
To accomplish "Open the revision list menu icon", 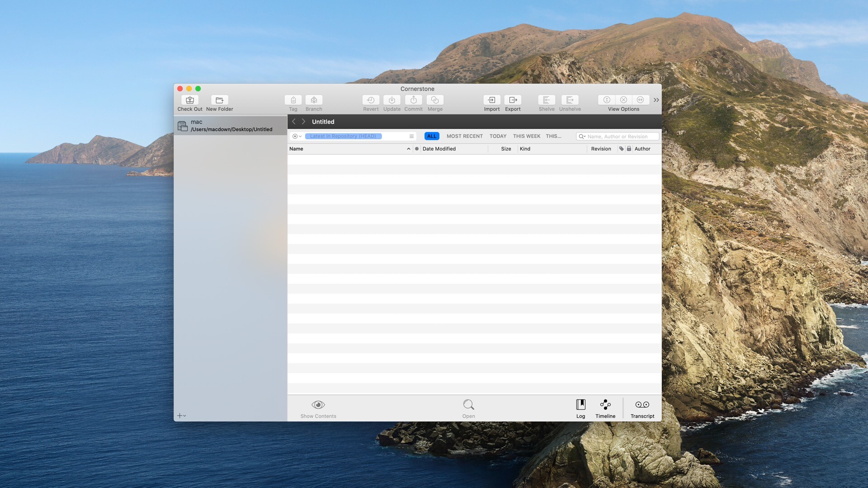I will [411, 136].
